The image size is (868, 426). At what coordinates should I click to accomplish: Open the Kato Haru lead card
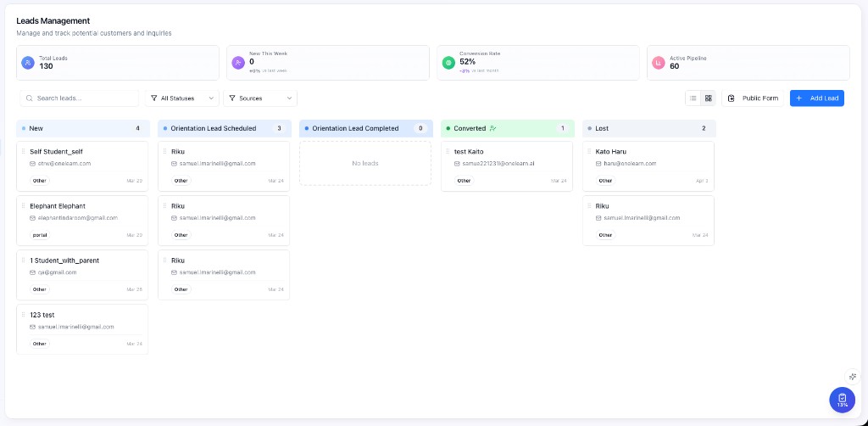(x=648, y=166)
